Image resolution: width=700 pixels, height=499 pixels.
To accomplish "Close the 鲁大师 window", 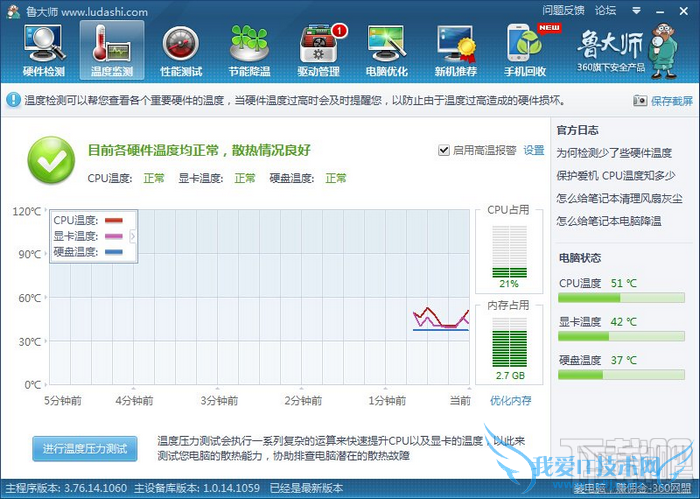I will 683,11.
